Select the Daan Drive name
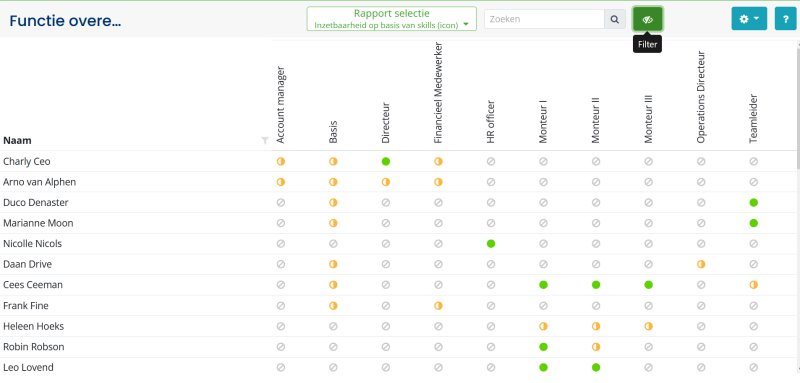800x383 pixels. tap(28, 264)
